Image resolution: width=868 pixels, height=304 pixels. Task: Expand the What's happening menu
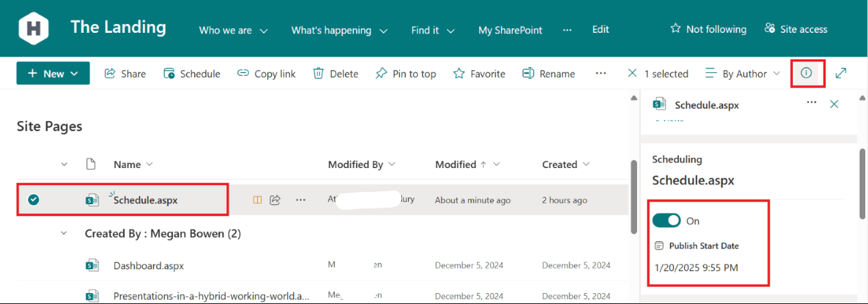pos(340,30)
